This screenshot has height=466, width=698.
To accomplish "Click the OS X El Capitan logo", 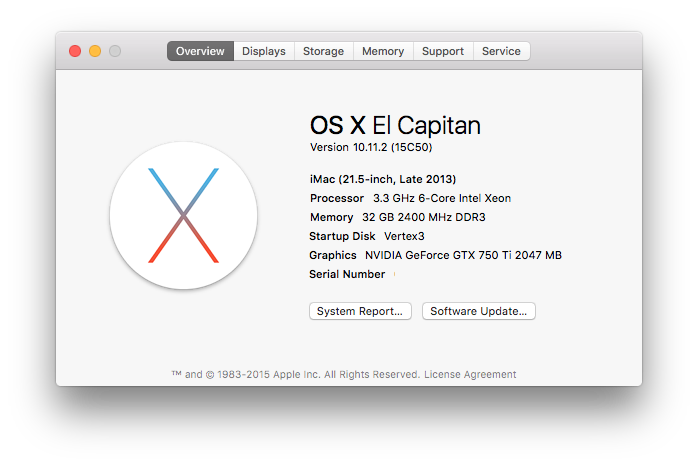I will click(183, 215).
